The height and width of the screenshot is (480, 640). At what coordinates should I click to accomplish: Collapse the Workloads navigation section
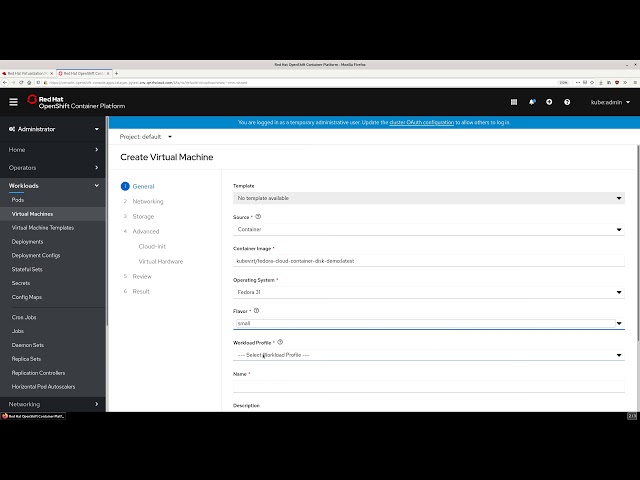coord(53,186)
